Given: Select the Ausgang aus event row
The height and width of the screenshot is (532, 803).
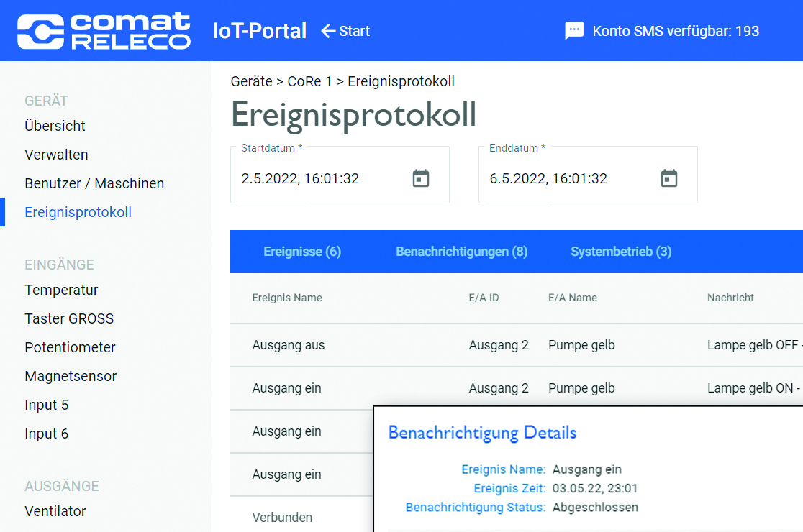Looking at the screenshot, I should [x=288, y=345].
